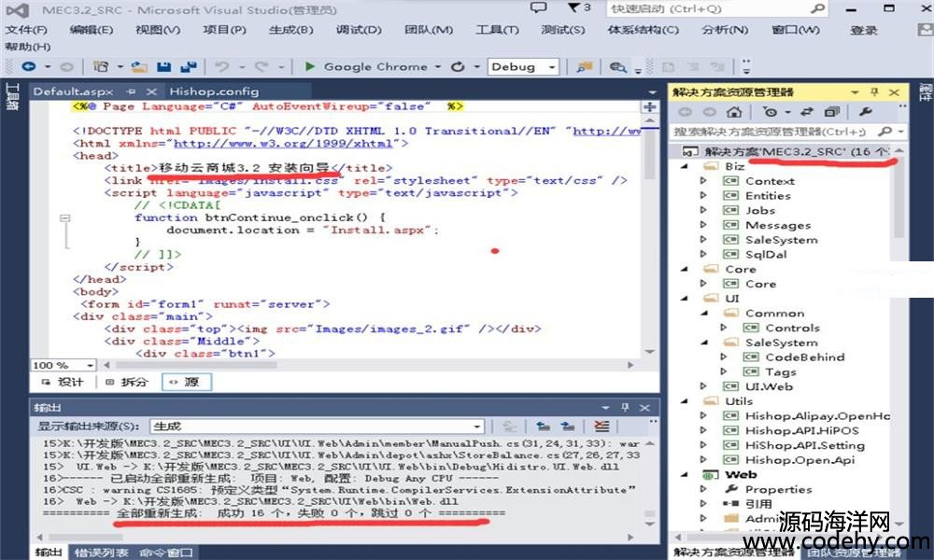This screenshot has width=934, height=560.
Task: Collapse the Utils solution folder
Action: point(684,401)
